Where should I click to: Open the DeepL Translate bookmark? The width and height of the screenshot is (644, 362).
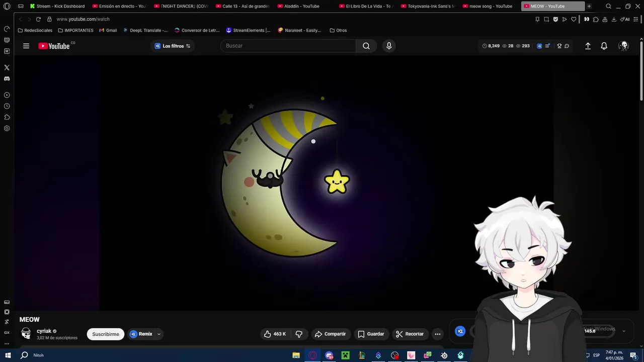pyautogui.click(x=145, y=30)
